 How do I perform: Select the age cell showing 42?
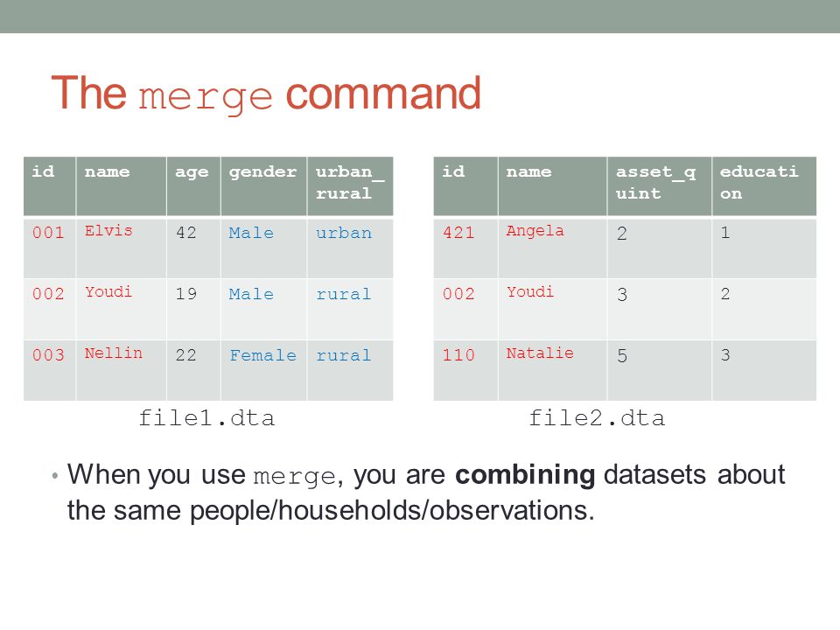193,248
